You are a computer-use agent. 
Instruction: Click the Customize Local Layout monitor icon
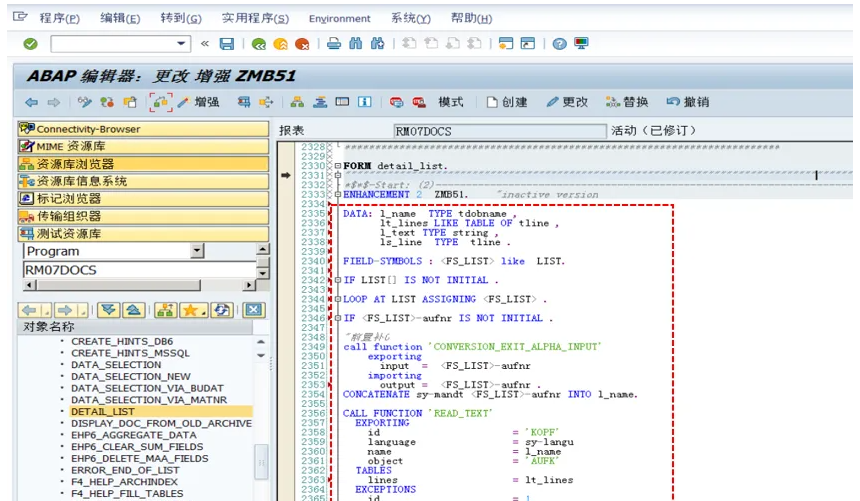click(581, 43)
